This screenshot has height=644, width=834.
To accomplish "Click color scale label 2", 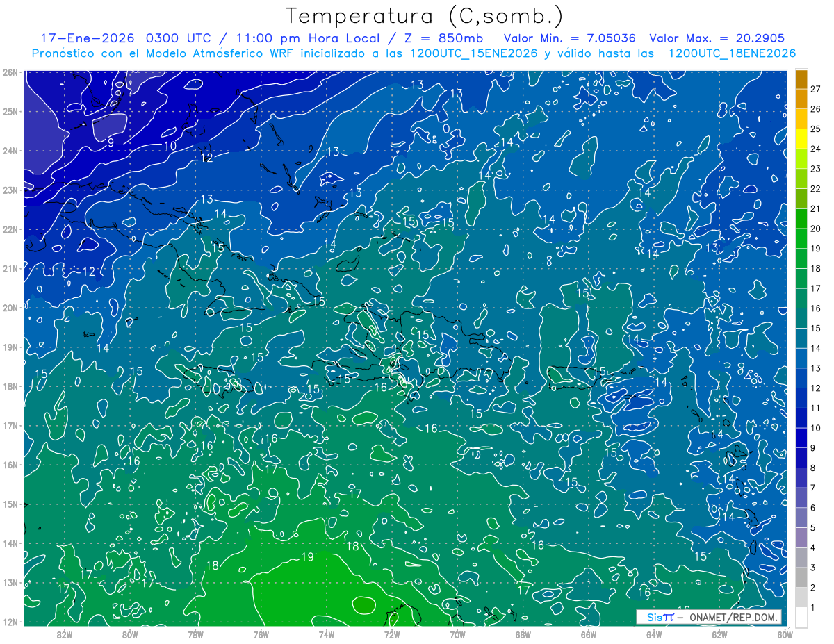I will tap(812, 588).
